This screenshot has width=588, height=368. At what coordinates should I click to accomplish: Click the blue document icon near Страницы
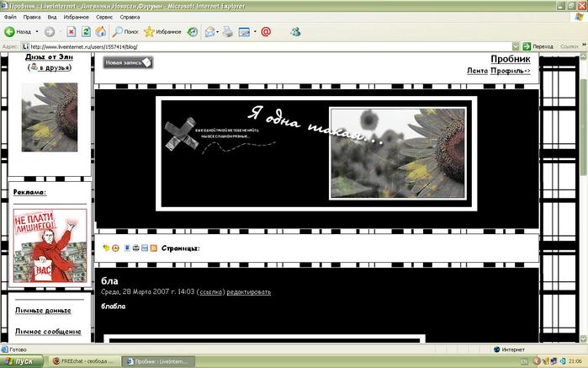[127, 248]
